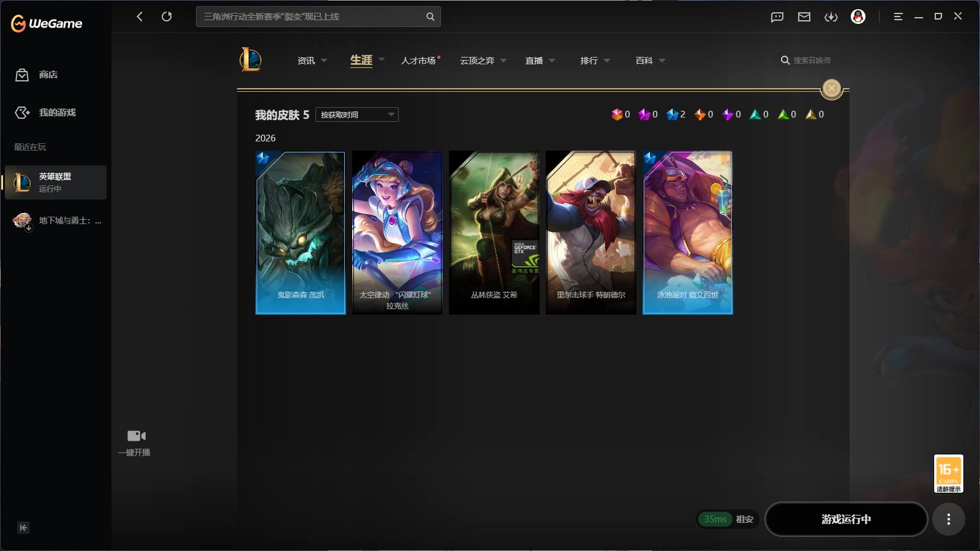The width and height of the screenshot is (980, 551).
Task: Click the WeGame logo
Action: 47,23
